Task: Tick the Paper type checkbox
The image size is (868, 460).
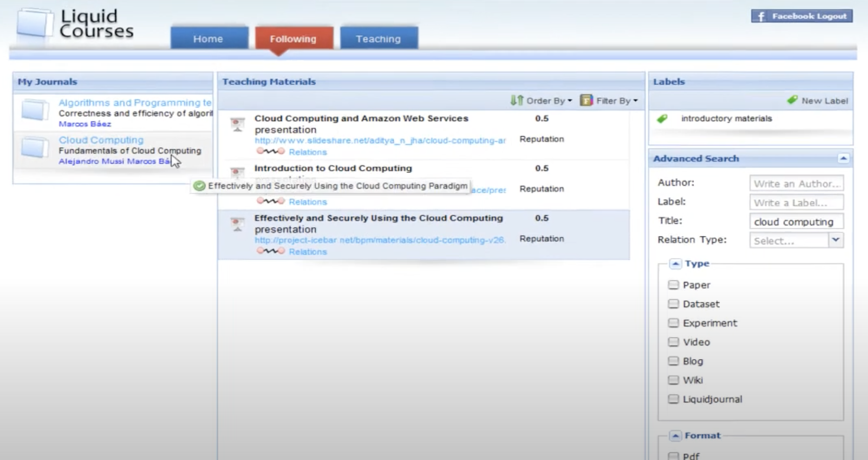Action: tap(673, 285)
